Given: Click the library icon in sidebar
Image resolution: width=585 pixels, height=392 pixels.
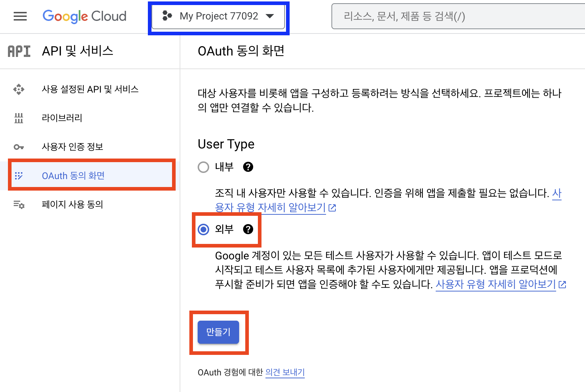Looking at the screenshot, I should pyautogui.click(x=19, y=118).
